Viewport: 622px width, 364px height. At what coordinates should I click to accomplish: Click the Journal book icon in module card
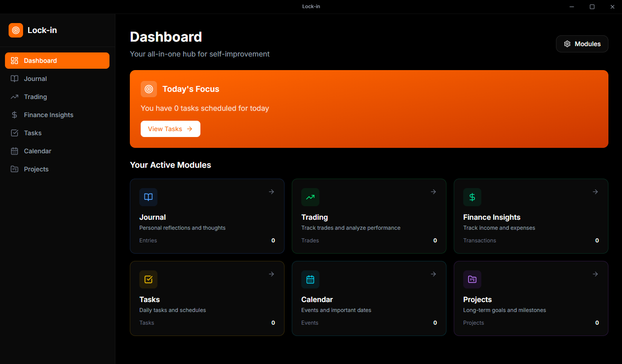148,197
